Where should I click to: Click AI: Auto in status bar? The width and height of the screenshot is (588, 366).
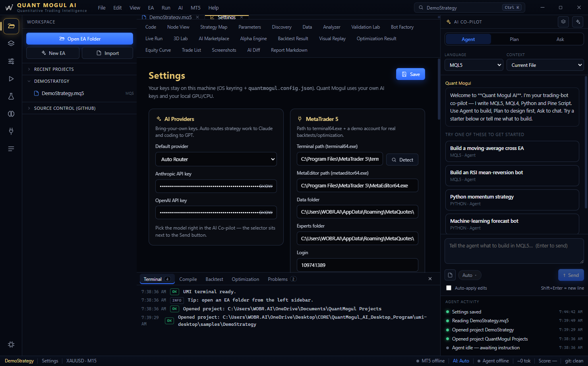461,361
